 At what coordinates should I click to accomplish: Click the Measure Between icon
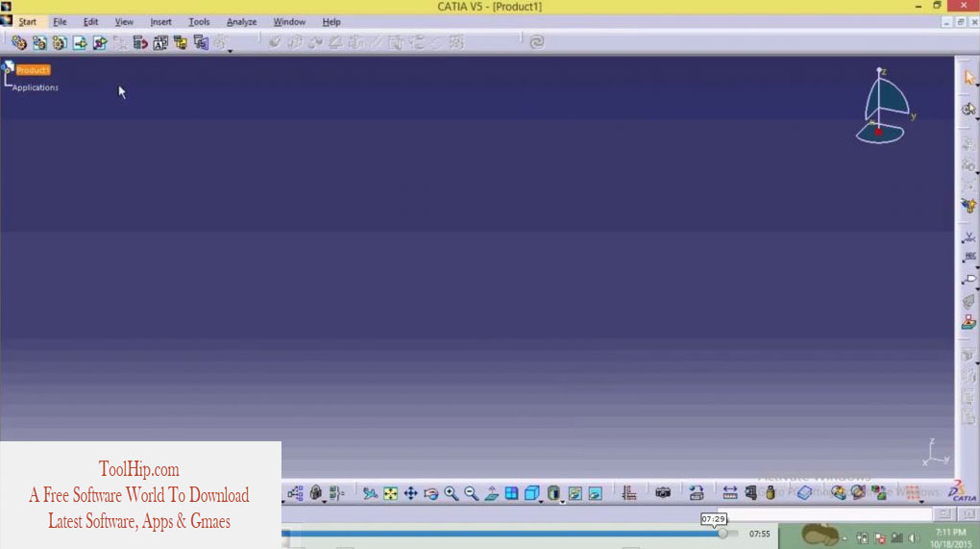[x=730, y=493]
